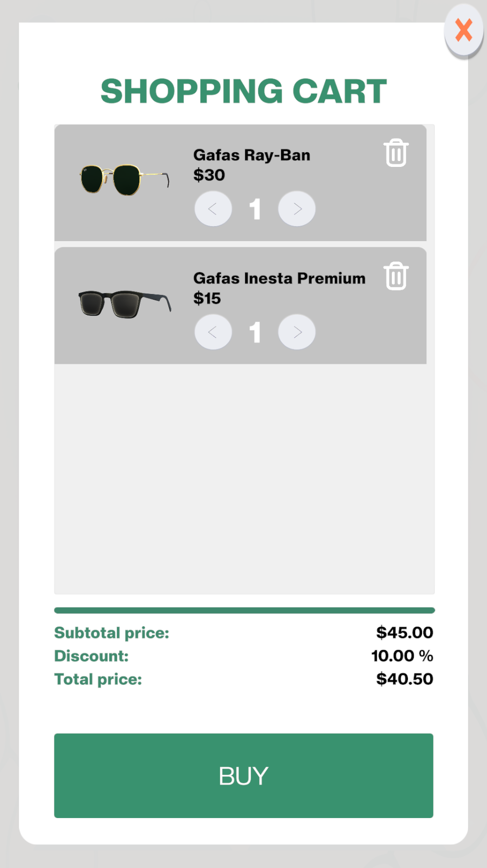This screenshot has width=487, height=868.
Task: Increase Gafas Ray-Ban quantity
Action: point(297,209)
